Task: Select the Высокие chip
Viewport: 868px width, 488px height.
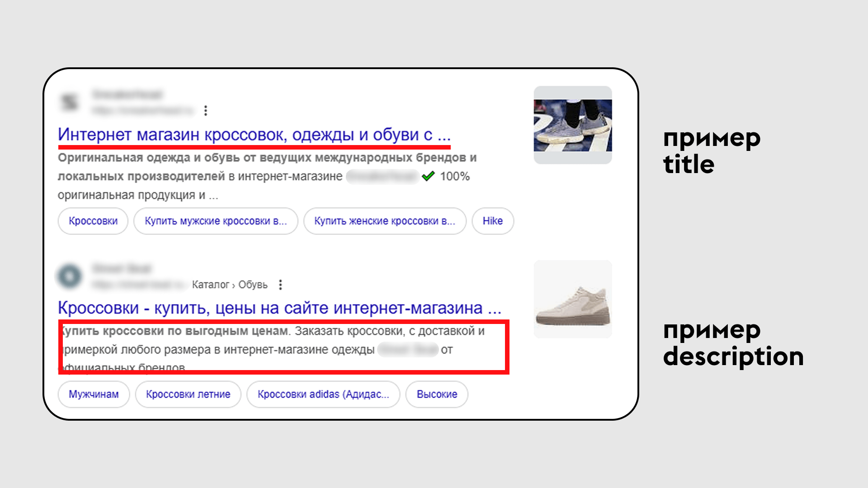Action: (437, 394)
